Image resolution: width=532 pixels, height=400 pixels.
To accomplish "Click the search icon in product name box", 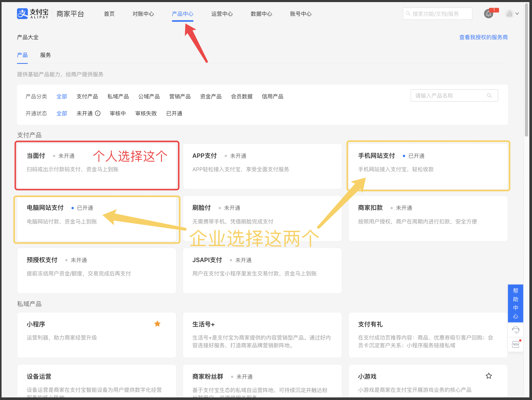I will 489,95.
